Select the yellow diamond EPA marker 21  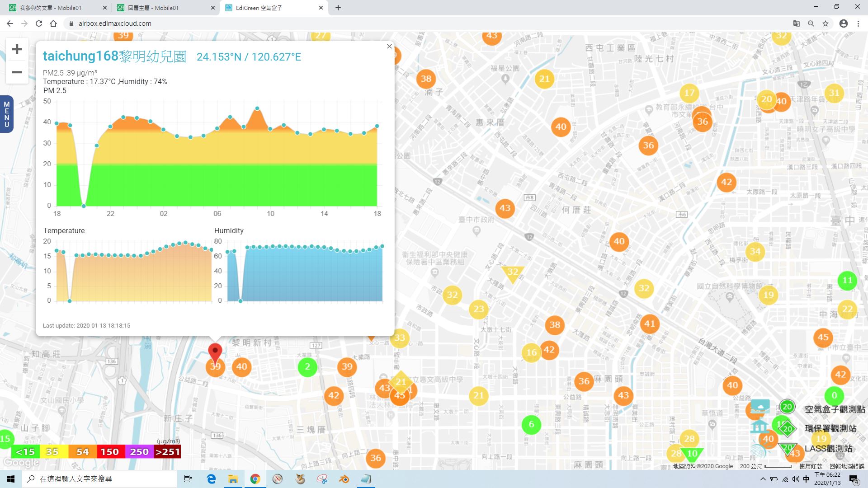click(x=401, y=382)
